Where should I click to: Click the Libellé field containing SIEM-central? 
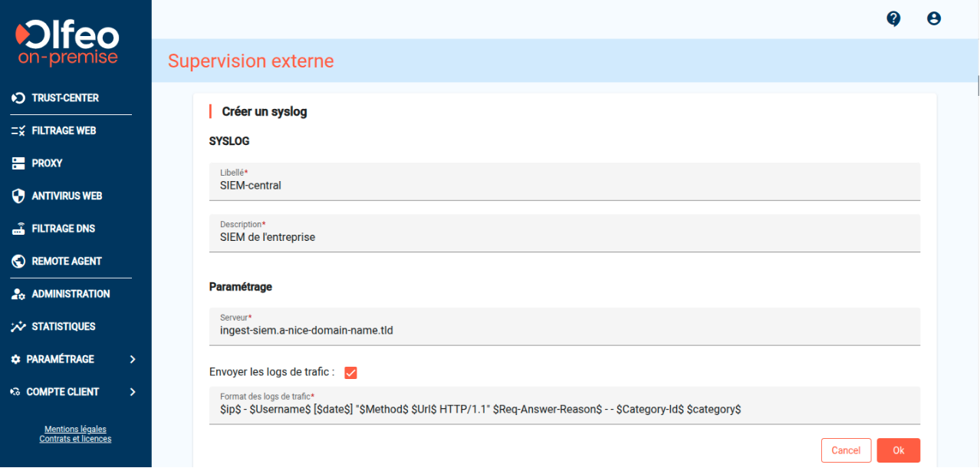564,185
